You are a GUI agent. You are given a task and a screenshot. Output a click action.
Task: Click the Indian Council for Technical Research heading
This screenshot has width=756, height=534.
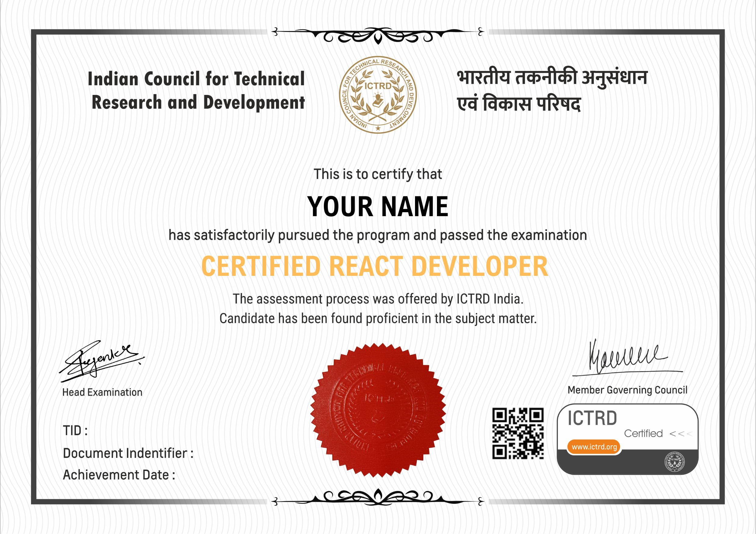click(197, 90)
